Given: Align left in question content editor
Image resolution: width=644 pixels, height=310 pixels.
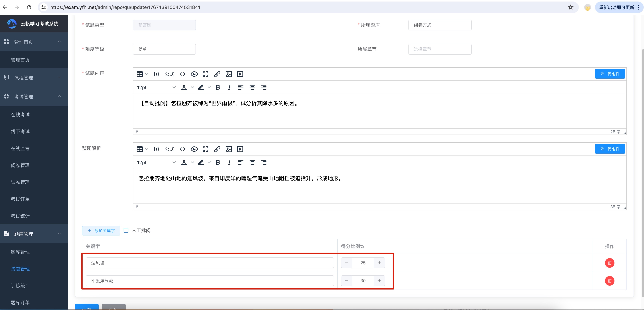Looking at the screenshot, I should [240, 87].
